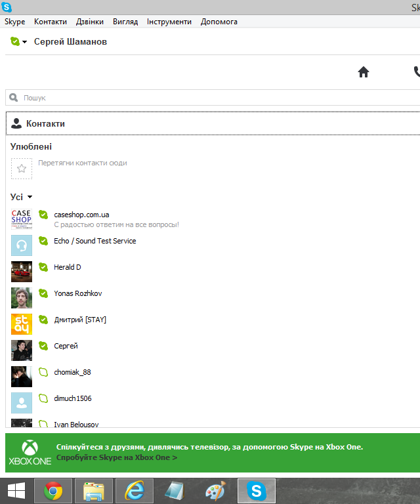
Task: Click the phone call icon
Action: (417, 72)
